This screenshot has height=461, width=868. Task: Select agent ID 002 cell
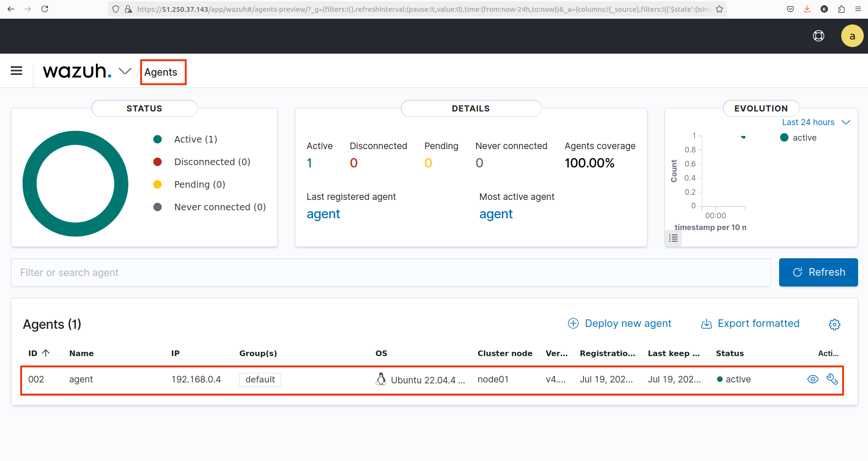(36, 379)
